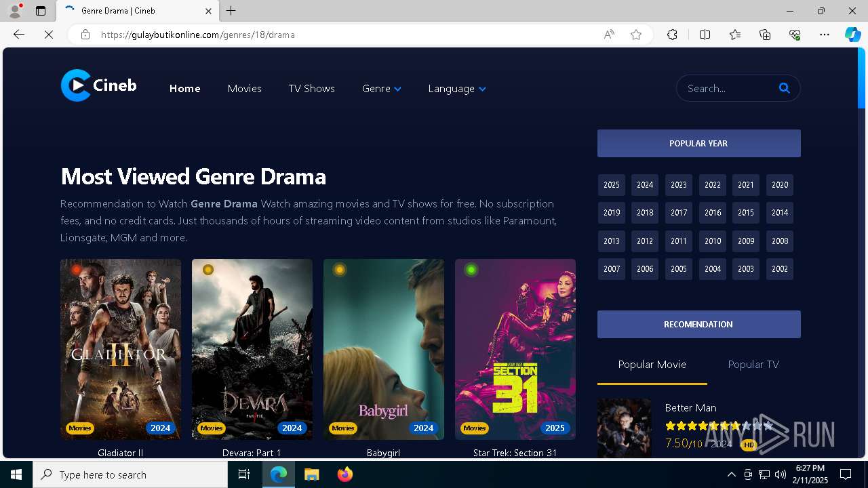Screen dimensions: 868x488
Task: Open Edge from the taskbar
Action: 279,474
